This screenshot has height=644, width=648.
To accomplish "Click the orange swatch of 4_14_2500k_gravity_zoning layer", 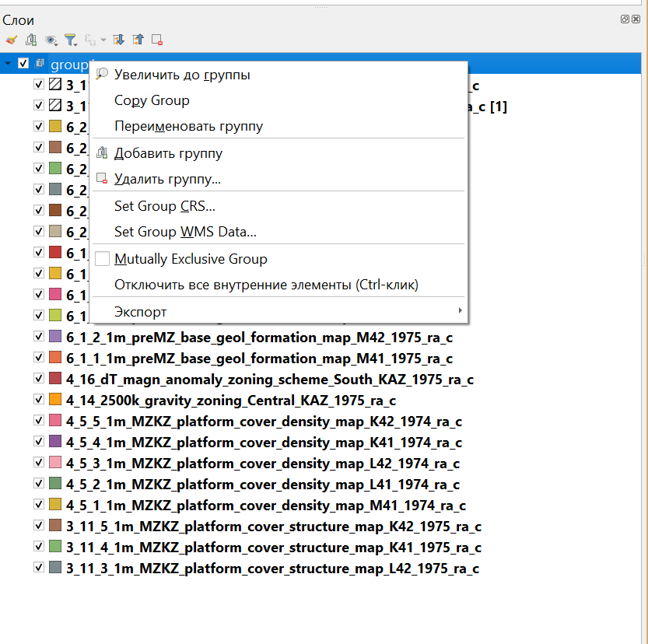I will point(54,401).
